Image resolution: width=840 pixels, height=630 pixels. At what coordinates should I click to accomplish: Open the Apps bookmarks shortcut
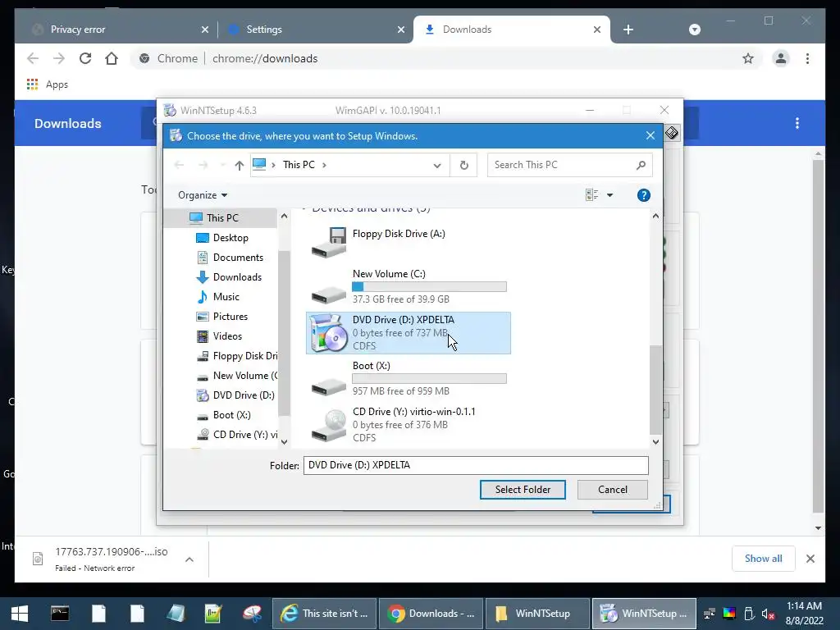pyautogui.click(x=47, y=84)
